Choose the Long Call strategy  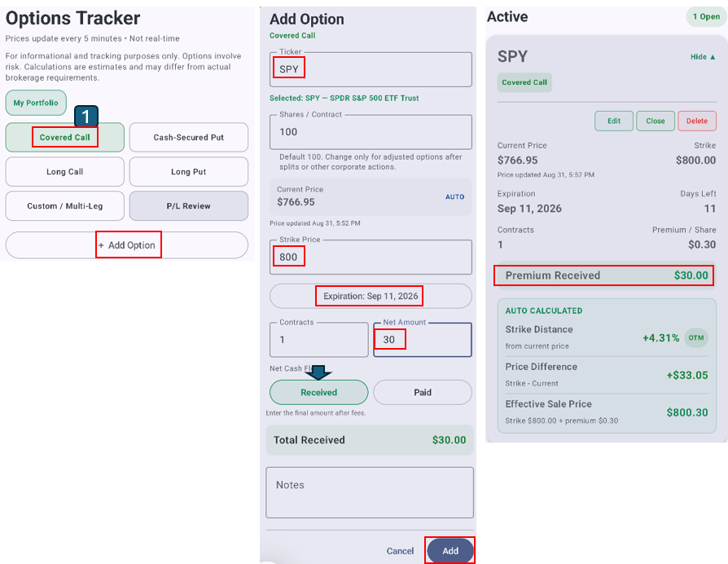[x=64, y=171]
